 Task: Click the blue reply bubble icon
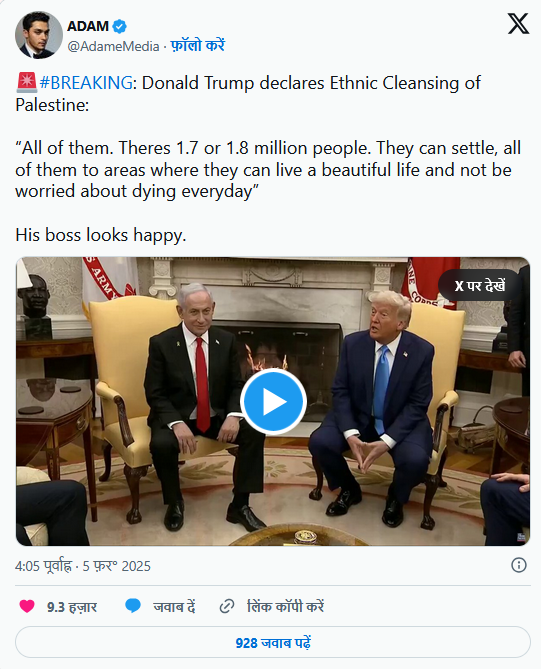(133, 606)
